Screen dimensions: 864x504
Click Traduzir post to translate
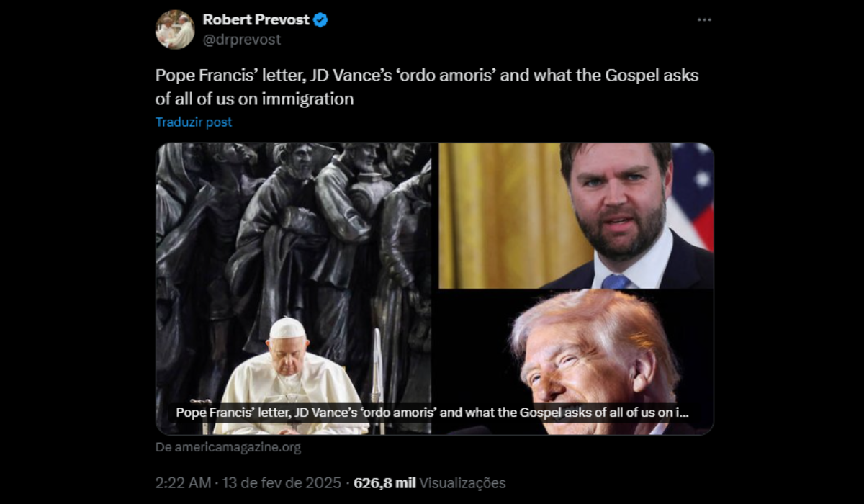pyautogui.click(x=194, y=122)
